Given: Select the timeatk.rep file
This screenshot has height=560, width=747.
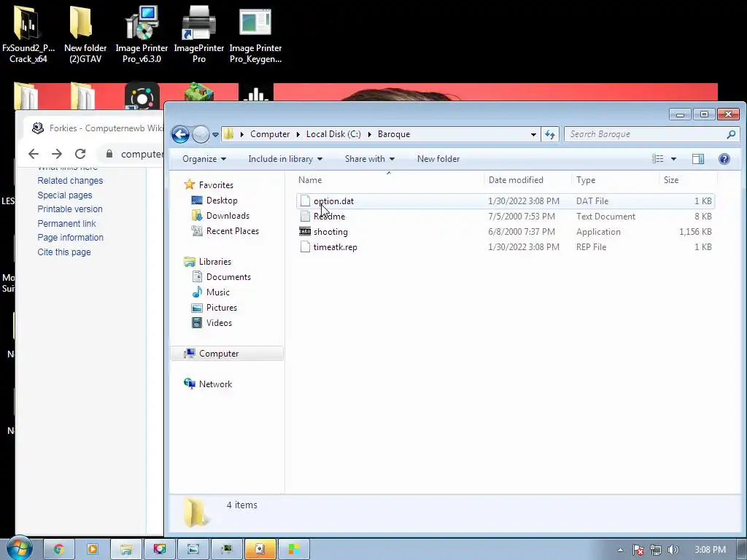Looking at the screenshot, I should 505,247.
